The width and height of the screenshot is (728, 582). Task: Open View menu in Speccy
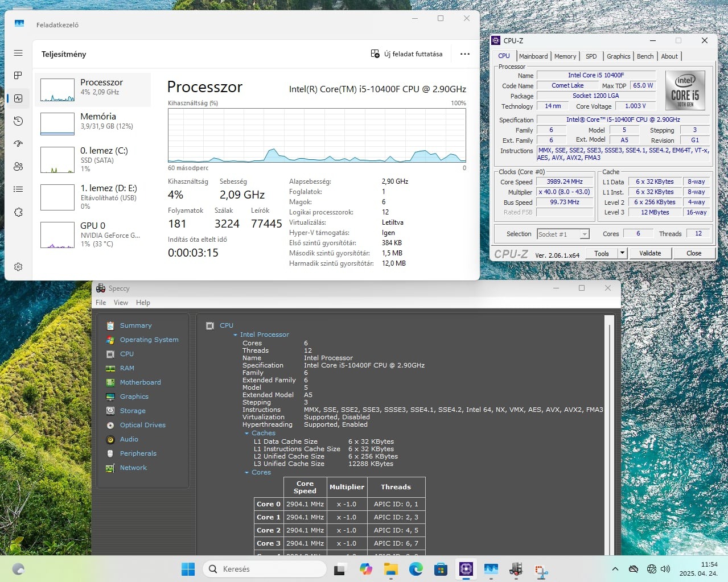[x=121, y=303]
